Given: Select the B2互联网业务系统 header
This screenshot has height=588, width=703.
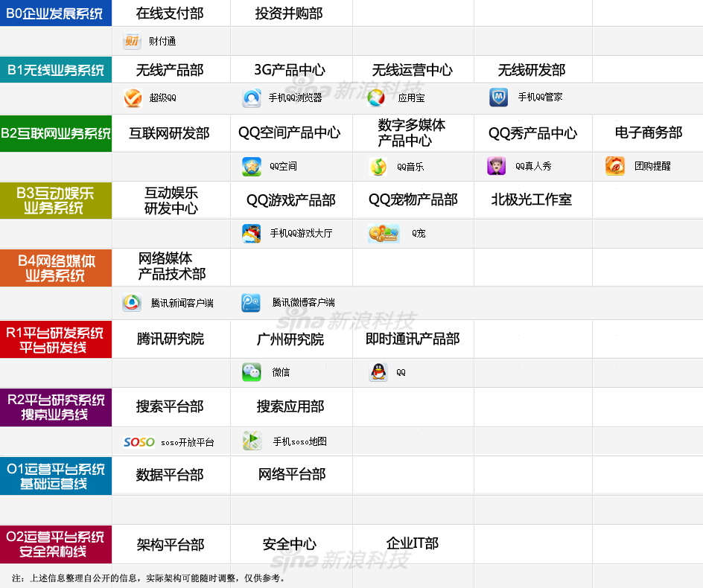Looking at the screenshot, I should 56,133.
